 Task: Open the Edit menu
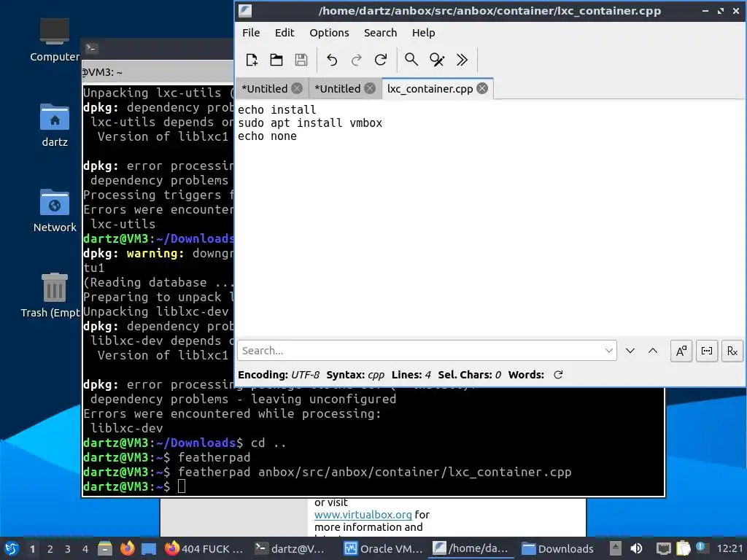(x=285, y=32)
